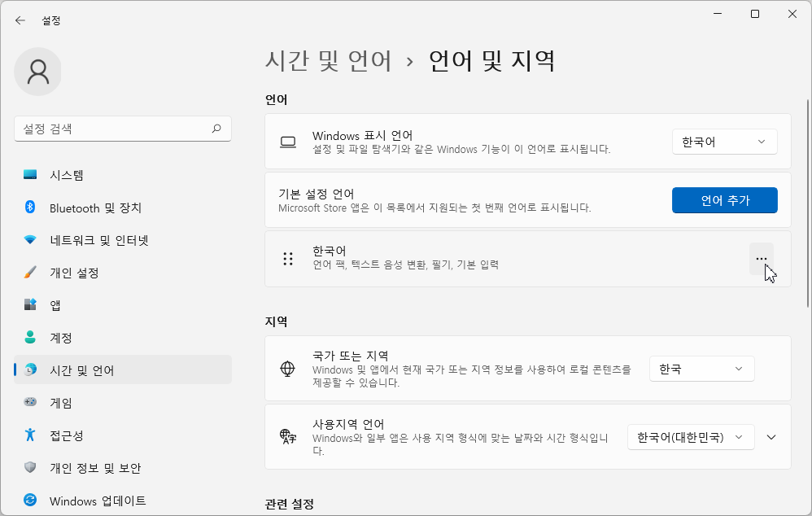Click the 개인 정보 및 보안 shield icon
Viewport: 812px width, 516px height.
click(30, 467)
